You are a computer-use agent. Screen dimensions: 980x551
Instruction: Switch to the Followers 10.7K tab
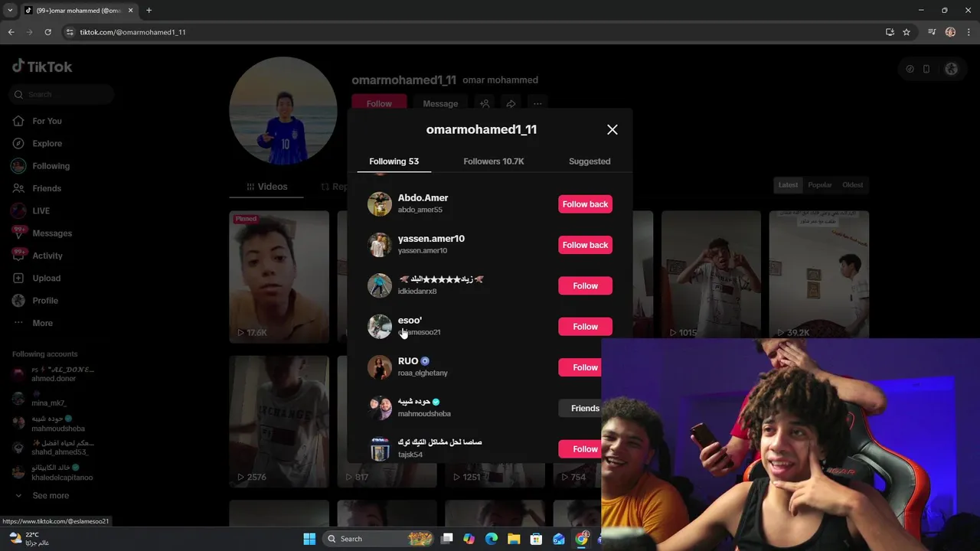click(x=494, y=161)
